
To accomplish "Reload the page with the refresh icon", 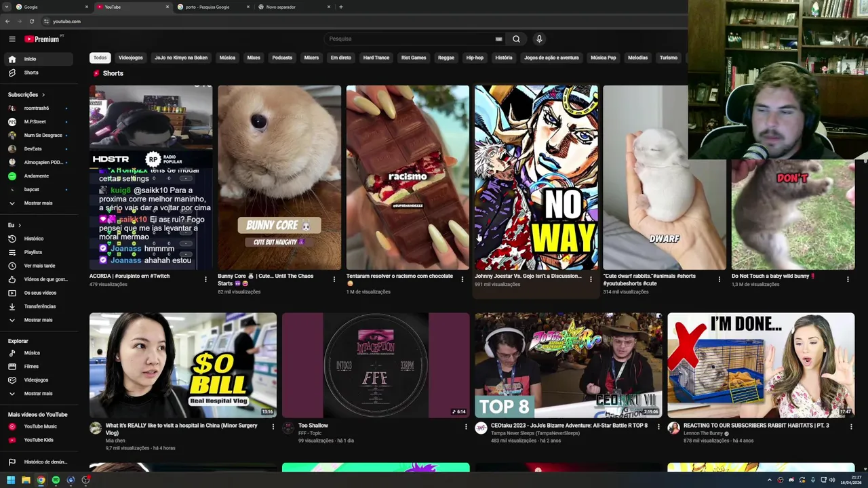I will (x=32, y=21).
